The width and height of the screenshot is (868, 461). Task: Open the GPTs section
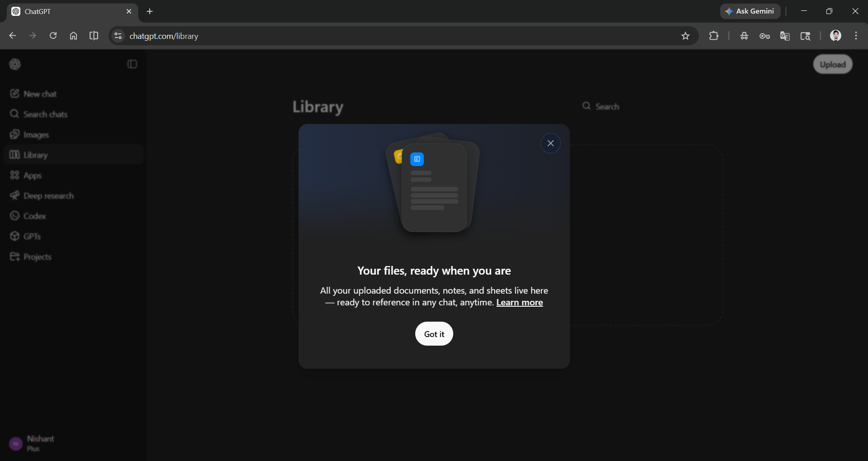click(32, 236)
